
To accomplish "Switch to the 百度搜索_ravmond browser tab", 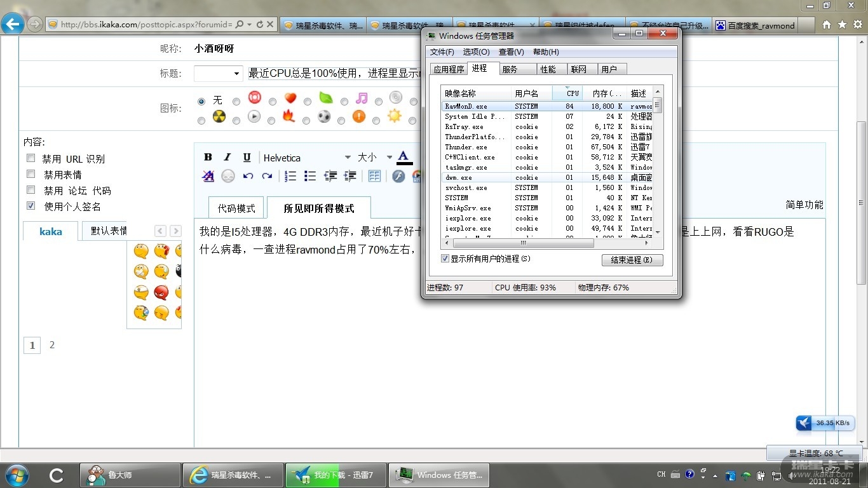I will point(754,25).
